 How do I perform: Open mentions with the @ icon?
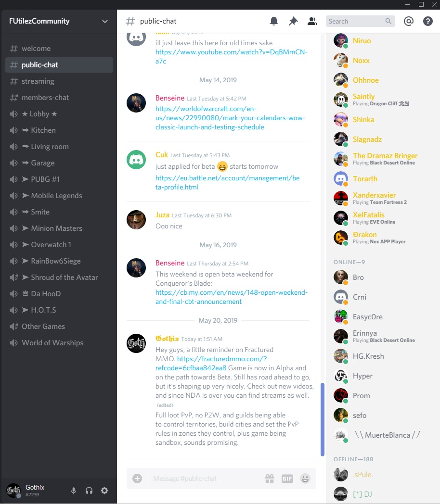pyautogui.click(x=409, y=21)
